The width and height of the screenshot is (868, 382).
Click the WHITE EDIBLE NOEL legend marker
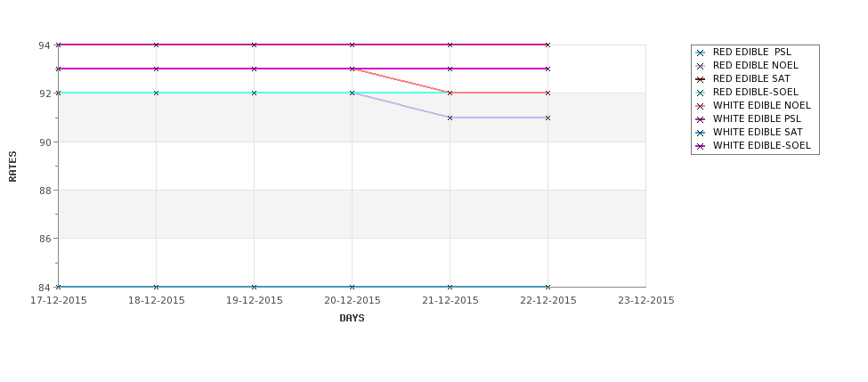[x=701, y=106]
